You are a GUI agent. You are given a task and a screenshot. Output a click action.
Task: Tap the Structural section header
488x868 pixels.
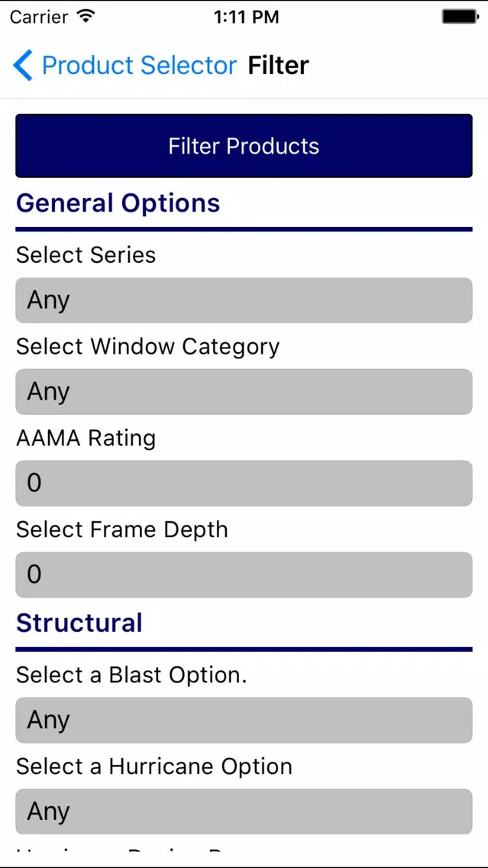click(x=79, y=622)
